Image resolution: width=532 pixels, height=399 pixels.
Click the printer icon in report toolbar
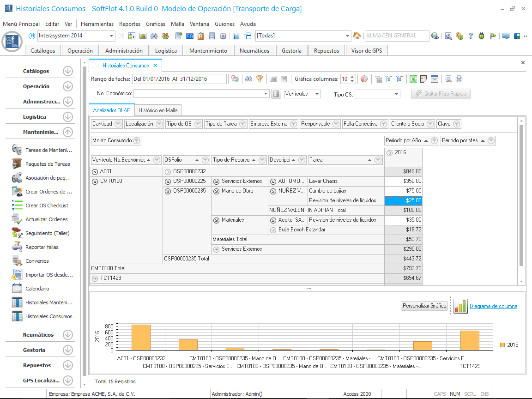tap(459, 79)
